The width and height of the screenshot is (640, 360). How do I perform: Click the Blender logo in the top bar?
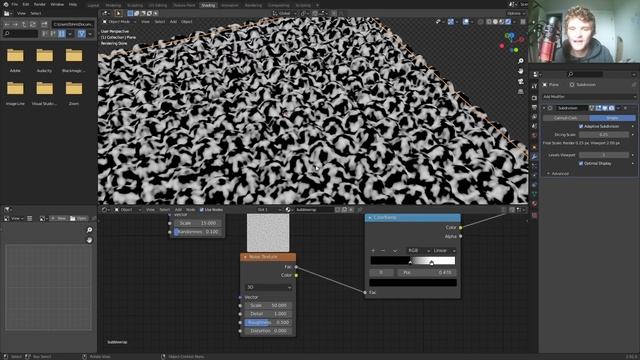(6, 4)
